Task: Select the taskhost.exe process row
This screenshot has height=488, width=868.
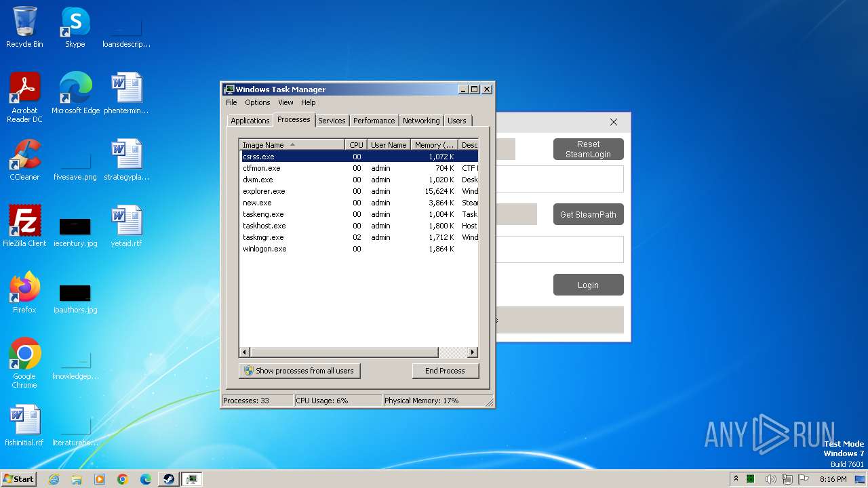Action: point(359,226)
